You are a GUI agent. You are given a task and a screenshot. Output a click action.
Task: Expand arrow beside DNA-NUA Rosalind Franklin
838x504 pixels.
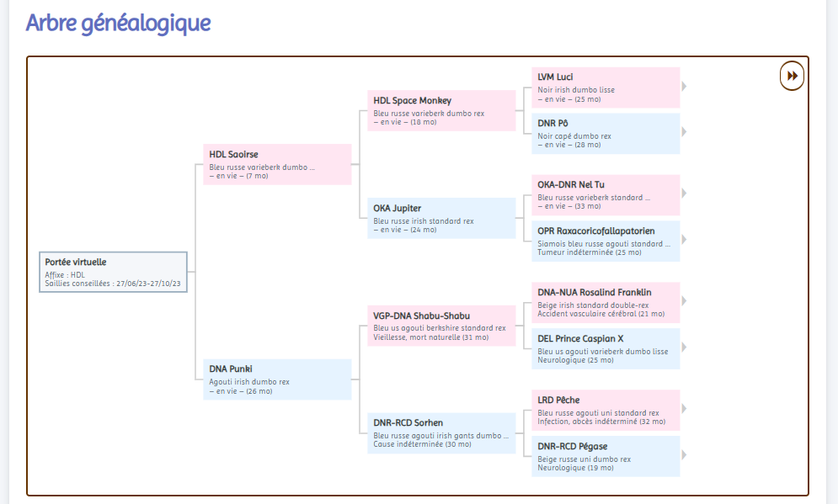click(x=684, y=301)
